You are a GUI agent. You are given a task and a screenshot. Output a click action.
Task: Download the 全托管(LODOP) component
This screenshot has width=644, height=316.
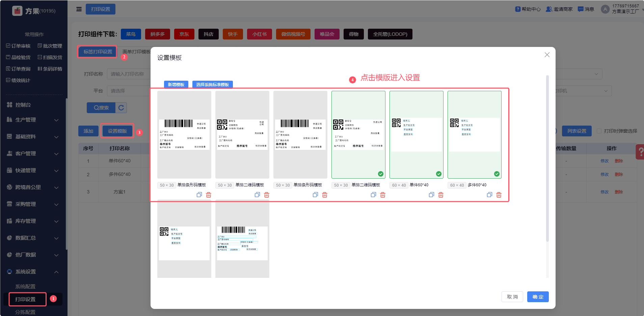click(x=390, y=34)
